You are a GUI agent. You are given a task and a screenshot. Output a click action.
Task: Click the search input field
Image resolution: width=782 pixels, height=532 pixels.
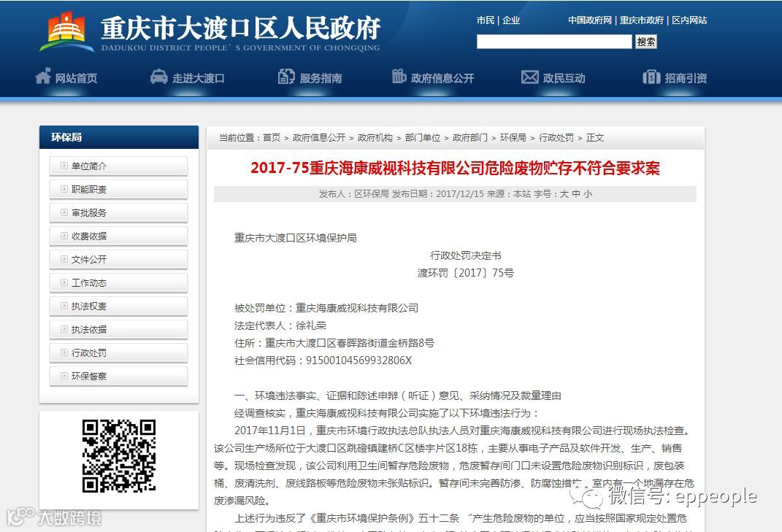coord(554,42)
